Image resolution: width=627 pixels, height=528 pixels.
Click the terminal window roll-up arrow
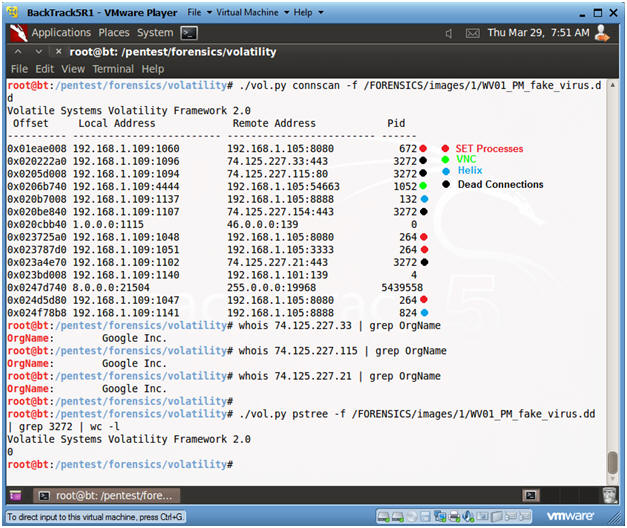18,52
